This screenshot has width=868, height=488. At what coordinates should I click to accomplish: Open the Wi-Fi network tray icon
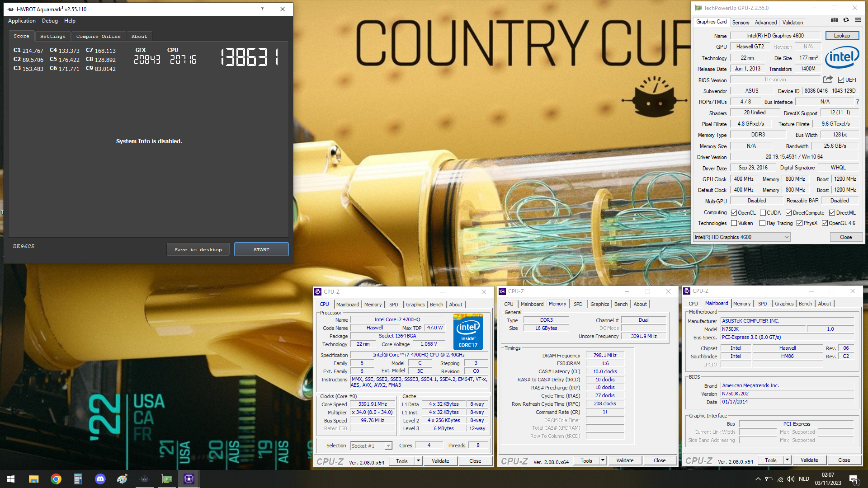pos(780,479)
